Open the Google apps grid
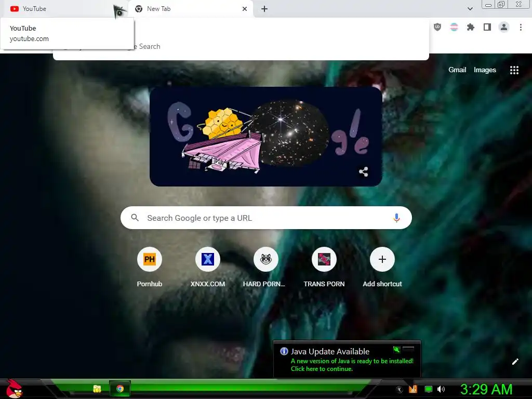The width and height of the screenshot is (532, 399). click(x=514, y=70)
